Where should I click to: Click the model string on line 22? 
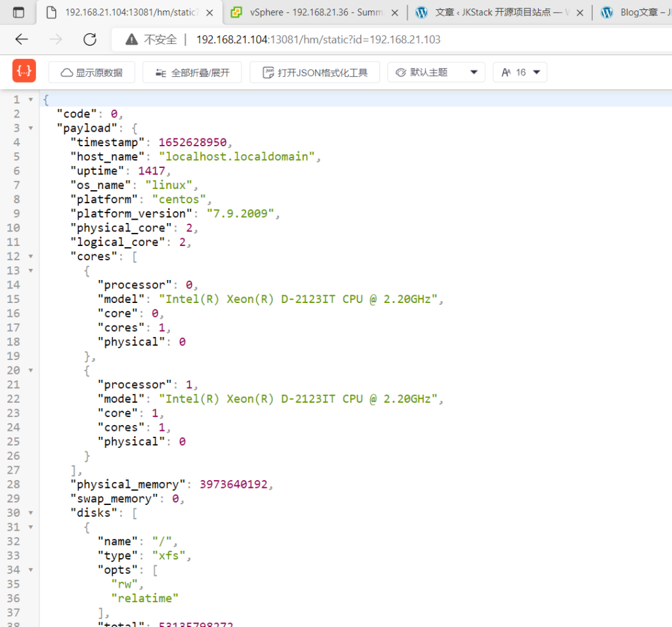pos(299,399)
